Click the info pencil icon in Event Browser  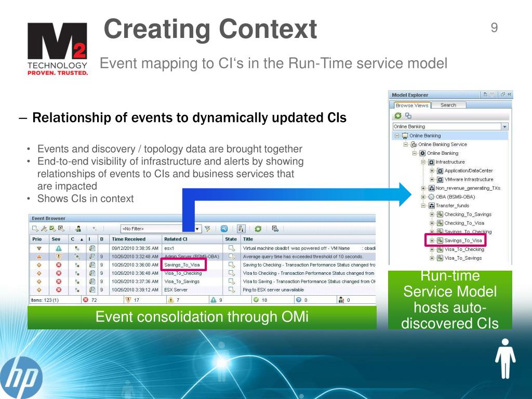coord(241,229)
